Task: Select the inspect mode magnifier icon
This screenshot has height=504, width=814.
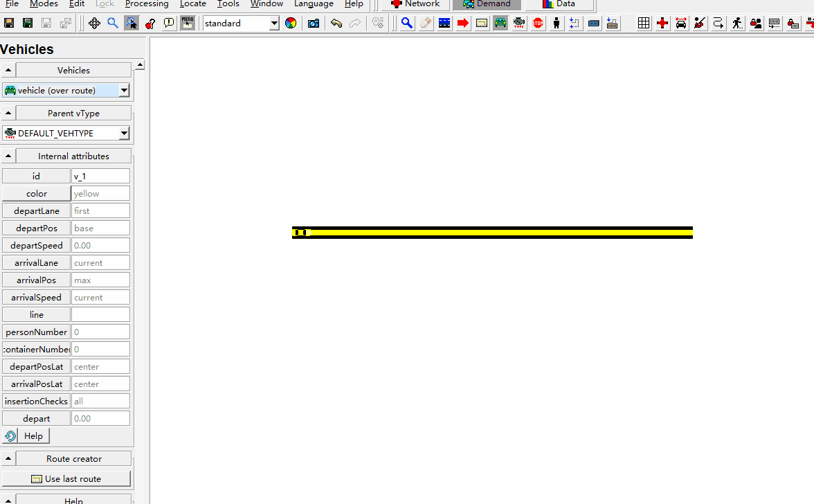Action: 407,24
